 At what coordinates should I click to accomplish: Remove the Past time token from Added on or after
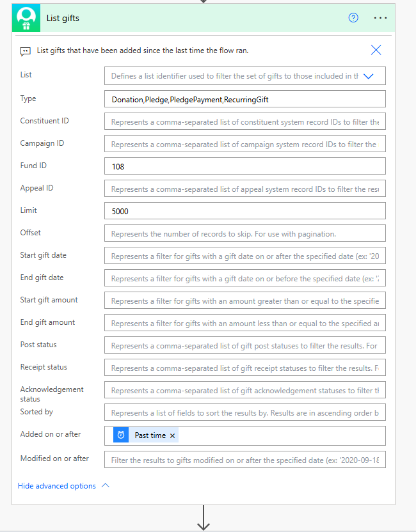[171, 434]
